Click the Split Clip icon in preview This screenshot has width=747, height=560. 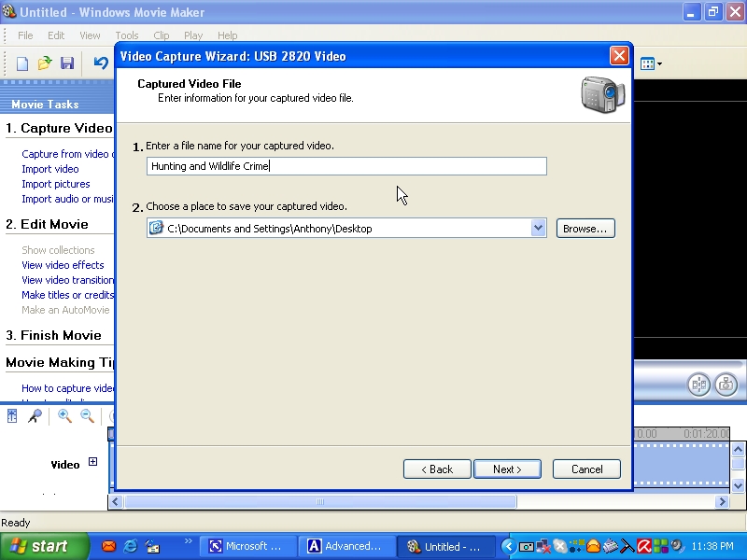coord(698,384)
